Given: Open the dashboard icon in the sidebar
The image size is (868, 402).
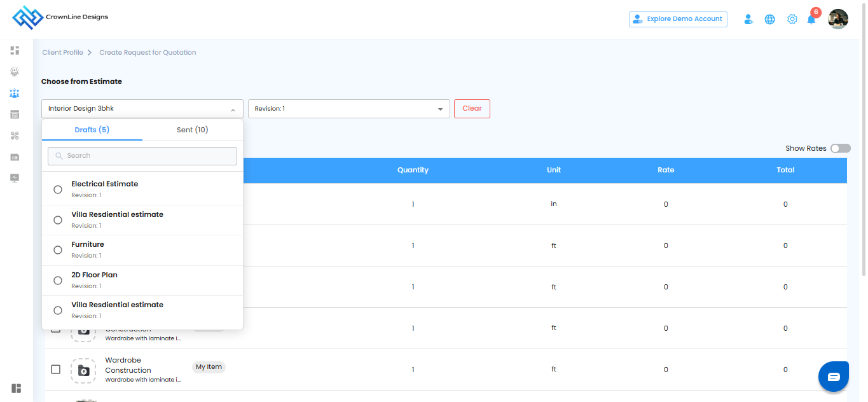Looking at the screenshot, I should click(x=15, y=50).
